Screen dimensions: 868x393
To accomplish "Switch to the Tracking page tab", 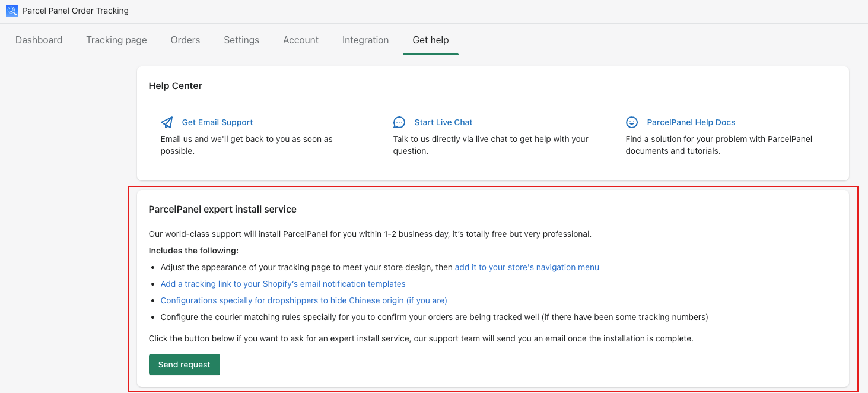I will click(x=116, y=40).
